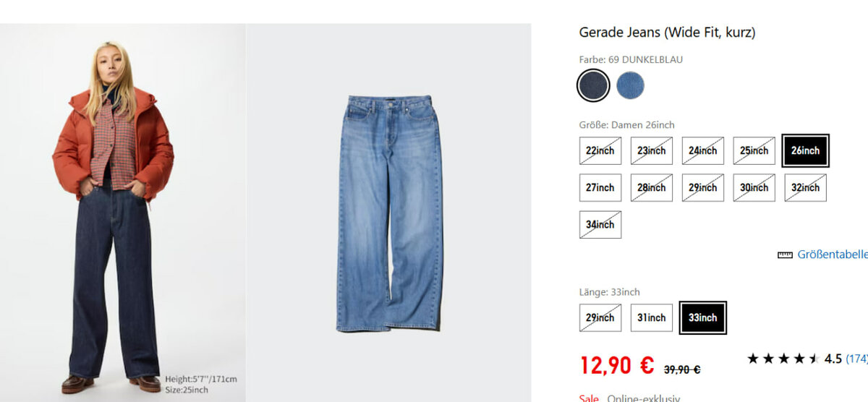
Task: Choose length 31inch
Action: (x=652, y=317)
